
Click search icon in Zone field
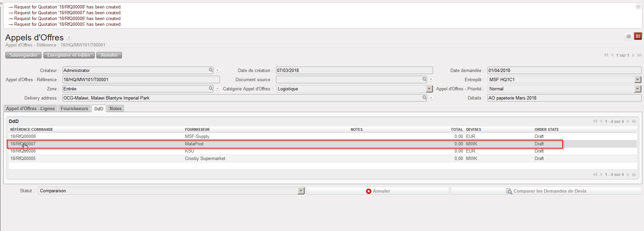point(211,88)
